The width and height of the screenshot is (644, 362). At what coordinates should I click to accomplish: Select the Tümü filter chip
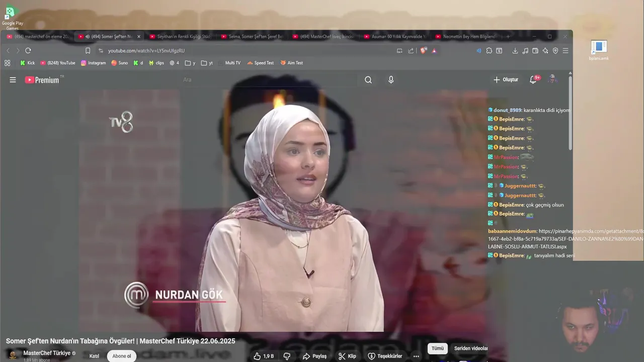[438, 348]
